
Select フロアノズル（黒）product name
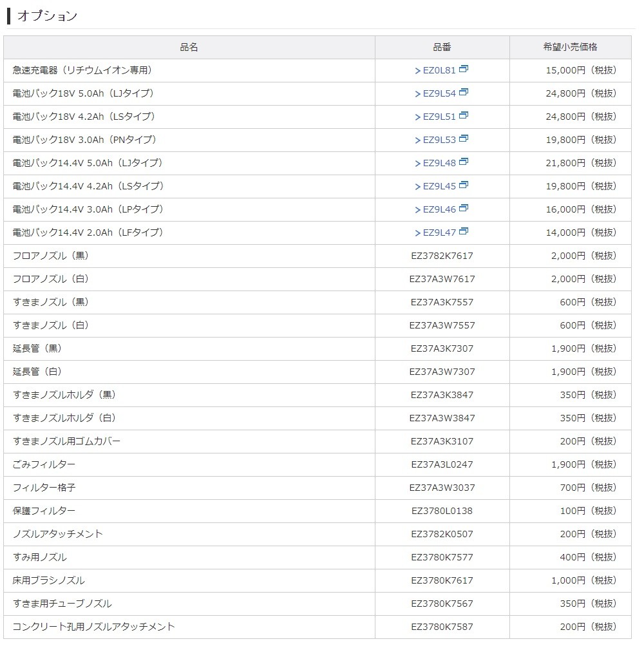click(50, 255)
